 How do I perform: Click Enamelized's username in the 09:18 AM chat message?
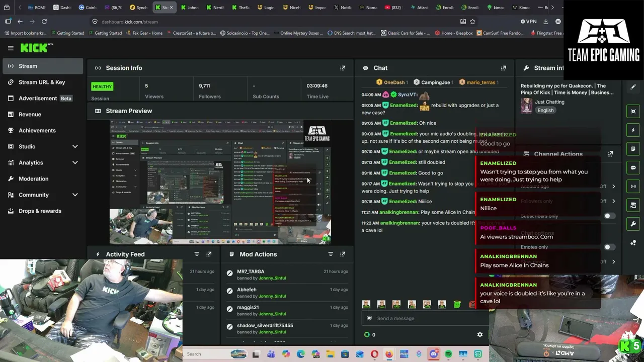coord(403,202)
